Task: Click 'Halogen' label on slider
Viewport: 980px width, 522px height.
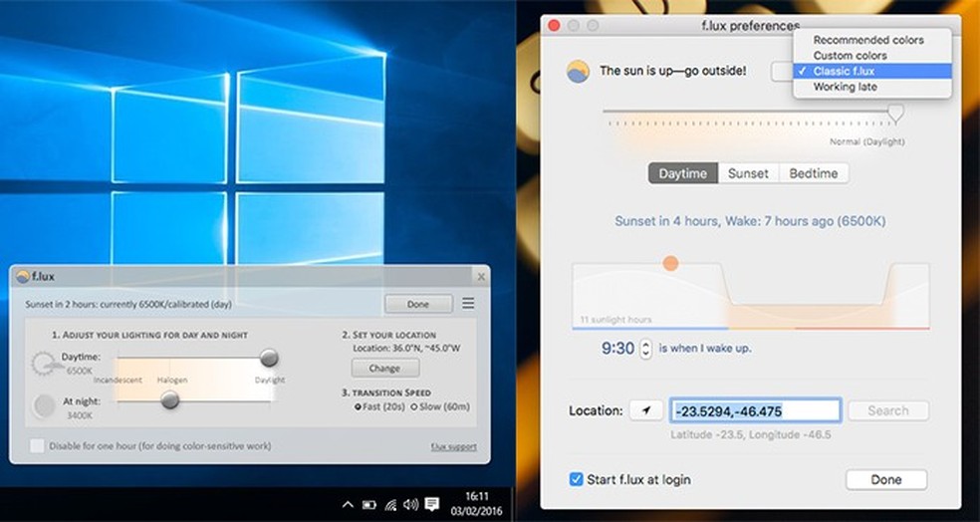Action: pyautogui.click(x=172, y=380)
